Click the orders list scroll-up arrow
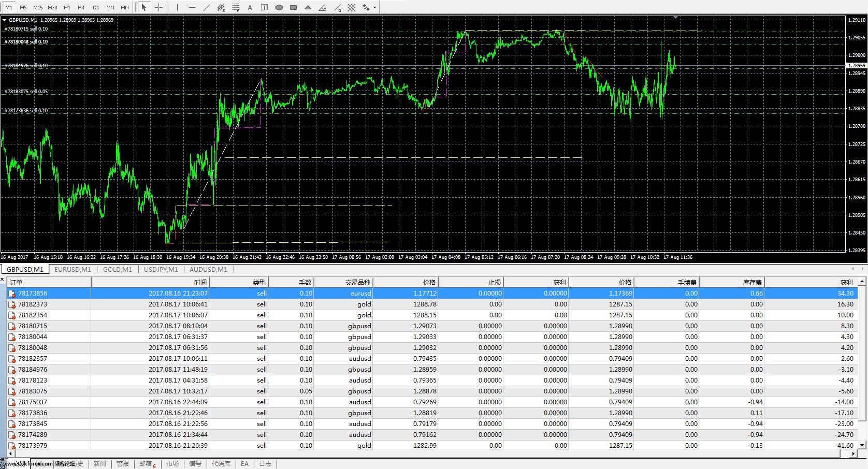Image resolution: width=868 pixels, height=469 pixels. pyautogui.click(x=862, y=282)
